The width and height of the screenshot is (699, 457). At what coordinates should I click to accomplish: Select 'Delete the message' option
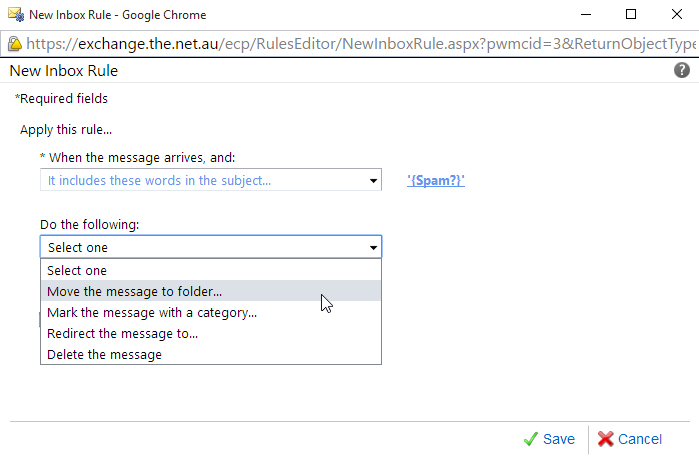[x=211, y=354]
